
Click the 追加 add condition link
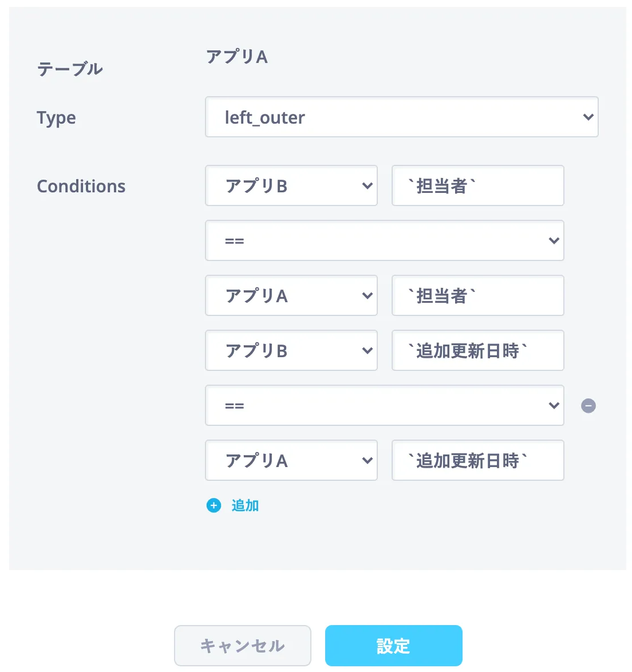[x=245, y=505]
